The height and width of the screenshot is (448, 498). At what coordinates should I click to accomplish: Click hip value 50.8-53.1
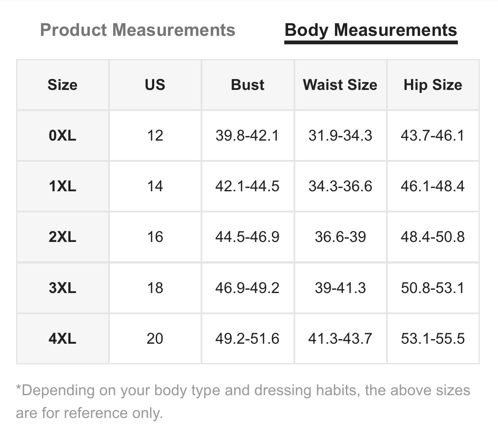coord(433,288)
